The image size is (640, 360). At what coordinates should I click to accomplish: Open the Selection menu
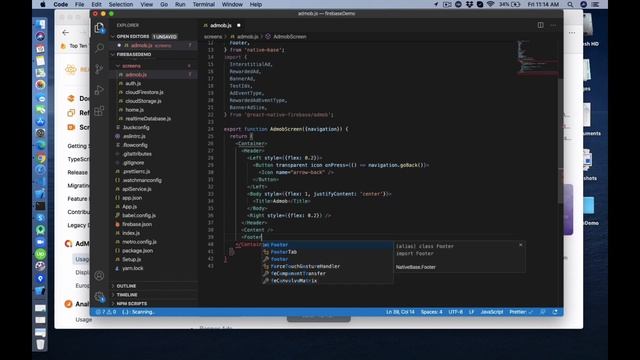121,4
